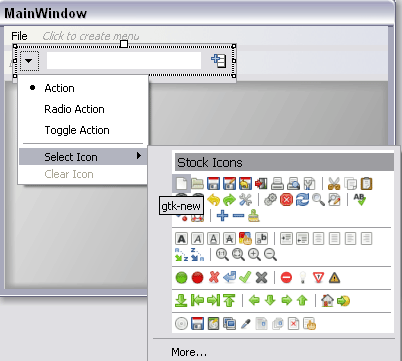Image resolution: width=402 pixels, height=361 pixels.
Task: Select the paste clipboard stock icon
Action: [x=366, y=183]
